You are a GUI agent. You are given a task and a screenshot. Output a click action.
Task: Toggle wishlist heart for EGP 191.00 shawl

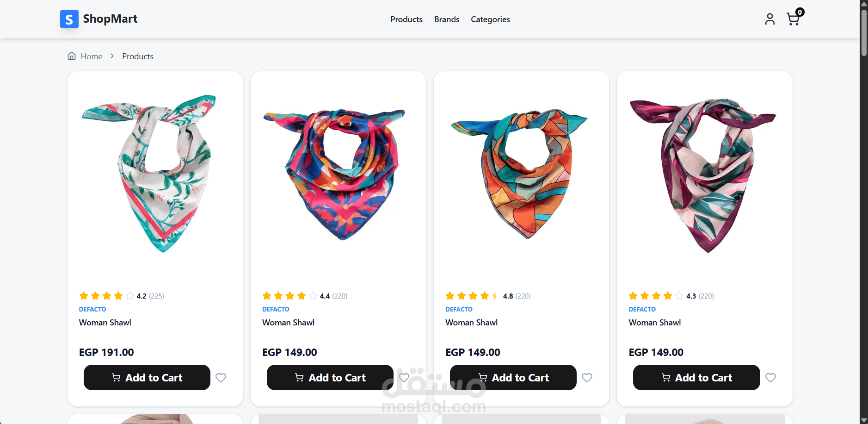tap(221, 378)
